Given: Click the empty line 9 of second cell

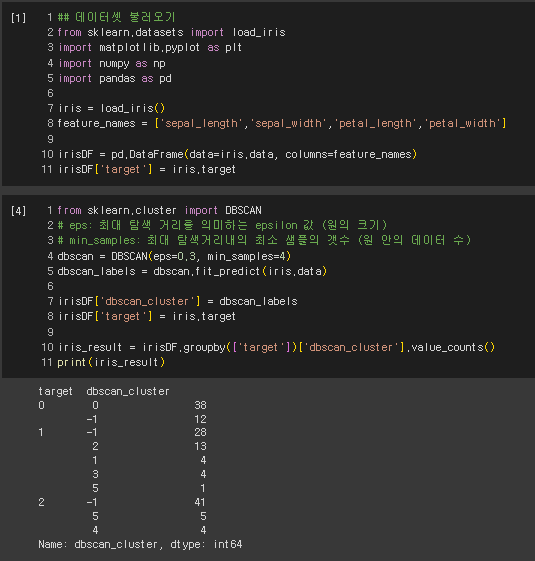Looking at the screenshot, I should click(x=50, y=332).
